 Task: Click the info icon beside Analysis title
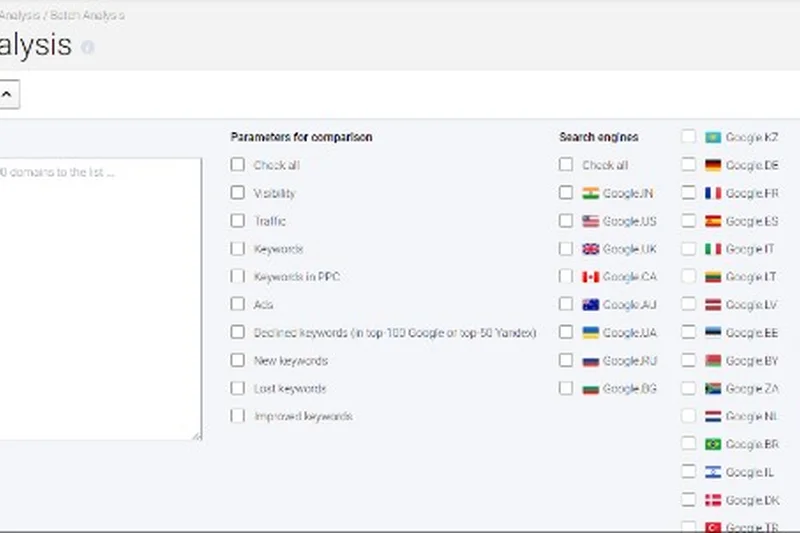tap(88, 47)
